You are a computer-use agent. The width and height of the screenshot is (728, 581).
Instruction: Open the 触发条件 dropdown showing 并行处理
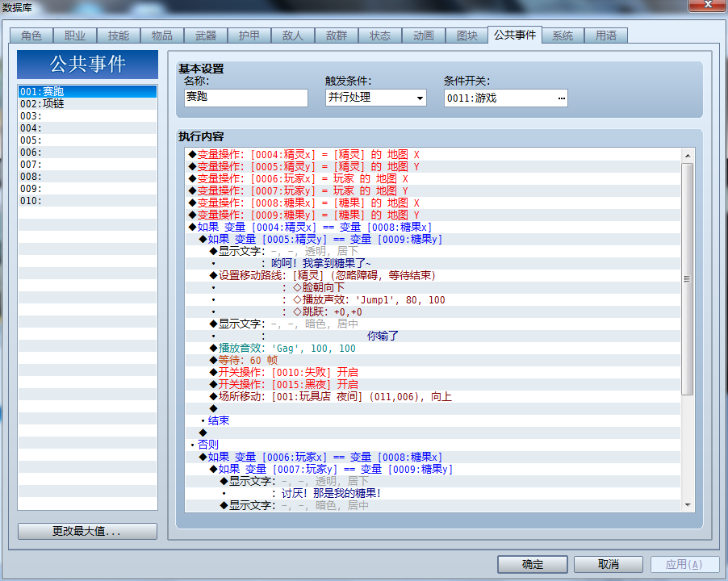pos(375,98)
